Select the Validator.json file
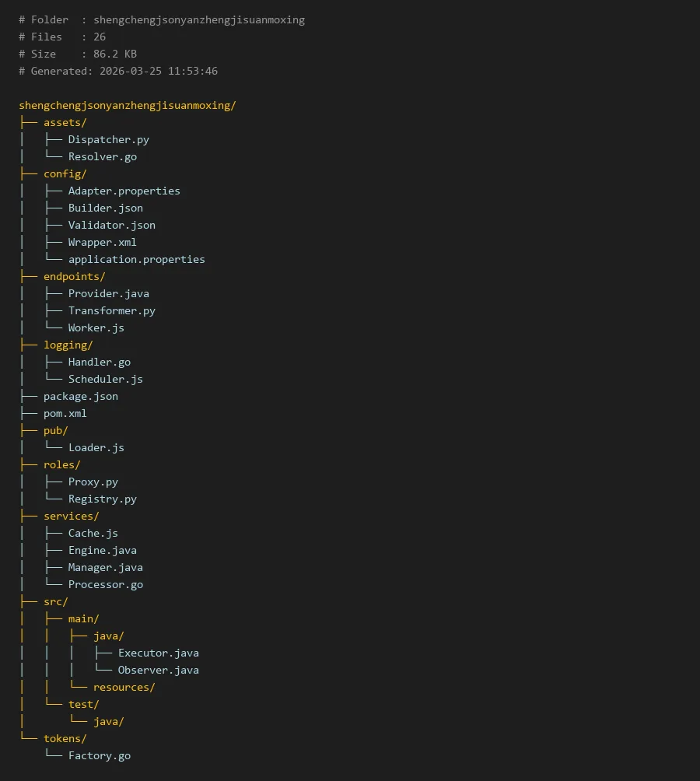 [x=111, y=226]
